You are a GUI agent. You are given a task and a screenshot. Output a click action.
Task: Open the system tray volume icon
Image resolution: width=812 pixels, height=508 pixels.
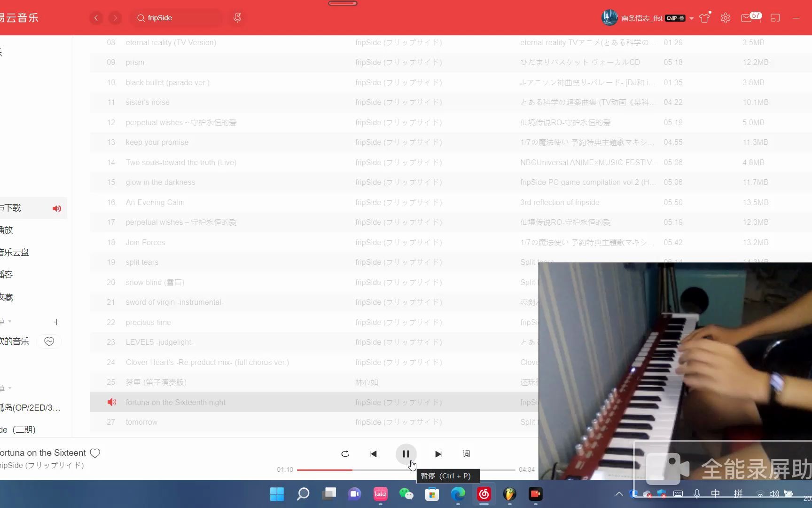774,494
